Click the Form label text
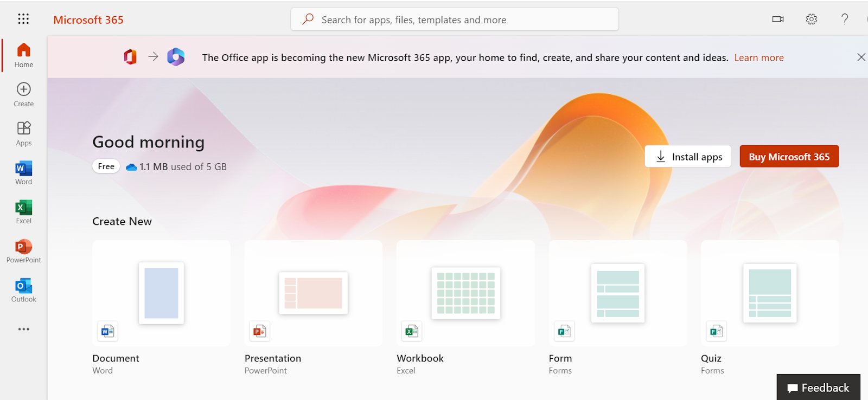 pos(560,358)
